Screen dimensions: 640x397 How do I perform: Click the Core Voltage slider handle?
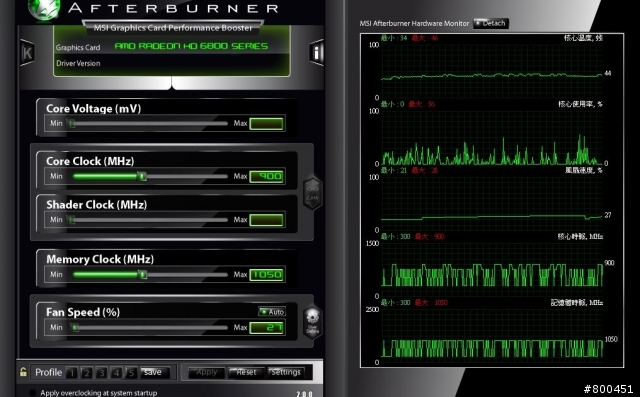pyautogui.click(x=72, y=123)
